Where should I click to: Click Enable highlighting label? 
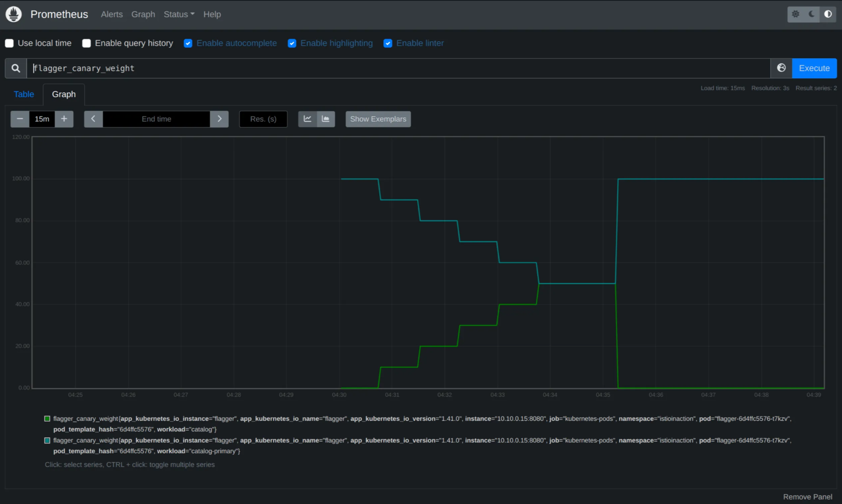click(337, 43)
